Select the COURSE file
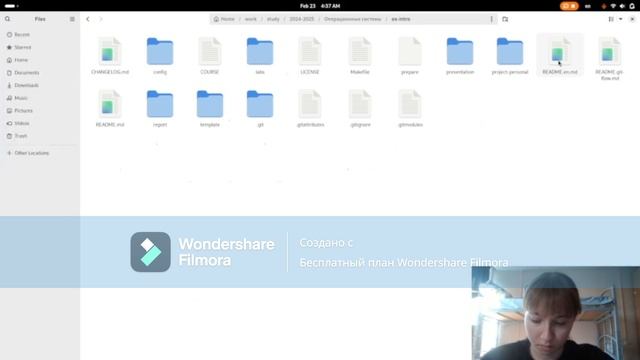 pos(210,56)
